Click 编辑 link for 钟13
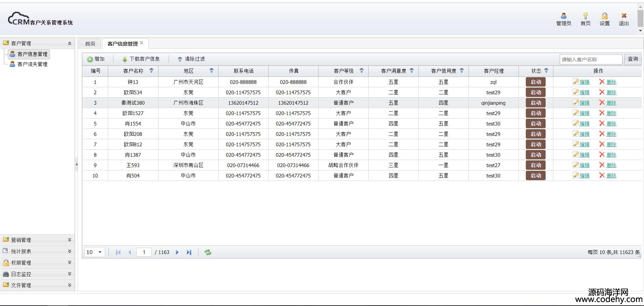 [585, 82]
